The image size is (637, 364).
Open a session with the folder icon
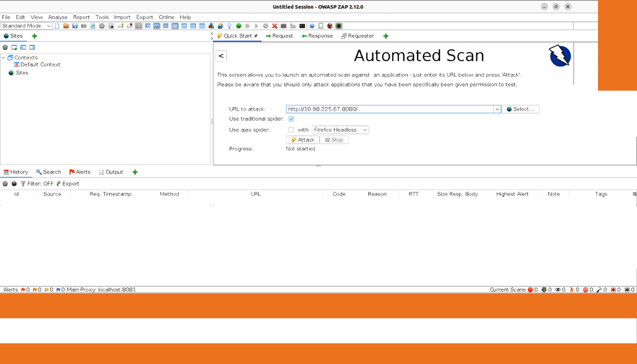(66, 26)
